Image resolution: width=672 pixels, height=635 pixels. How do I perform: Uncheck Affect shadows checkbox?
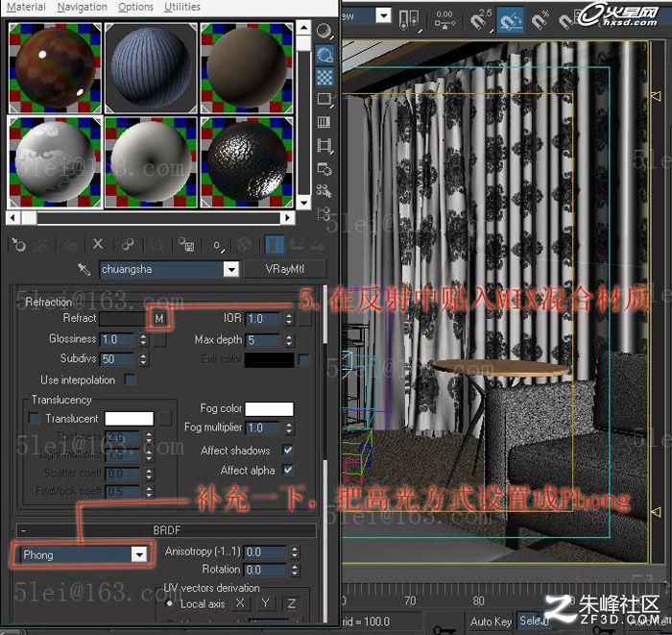288,450
